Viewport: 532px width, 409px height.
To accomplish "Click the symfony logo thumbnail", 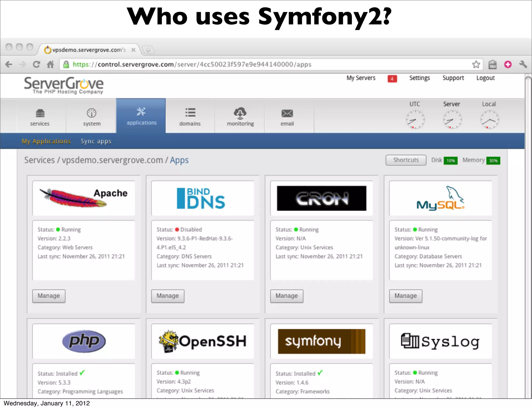I will [322, 341].
